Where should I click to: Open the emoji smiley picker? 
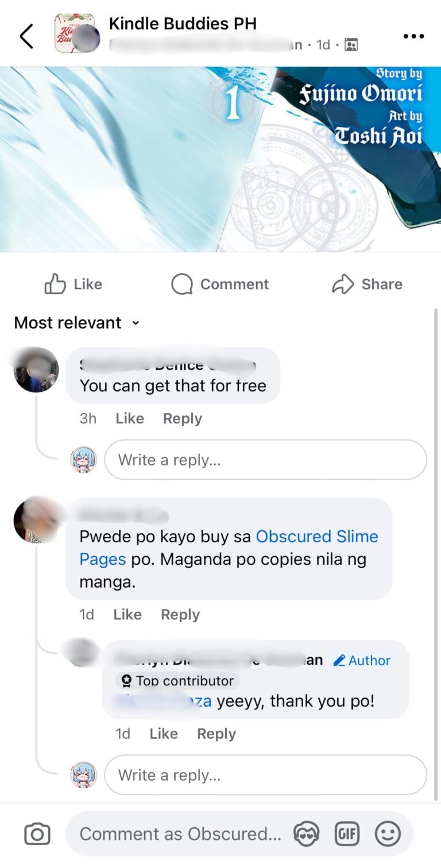click(x=388, y=834)
